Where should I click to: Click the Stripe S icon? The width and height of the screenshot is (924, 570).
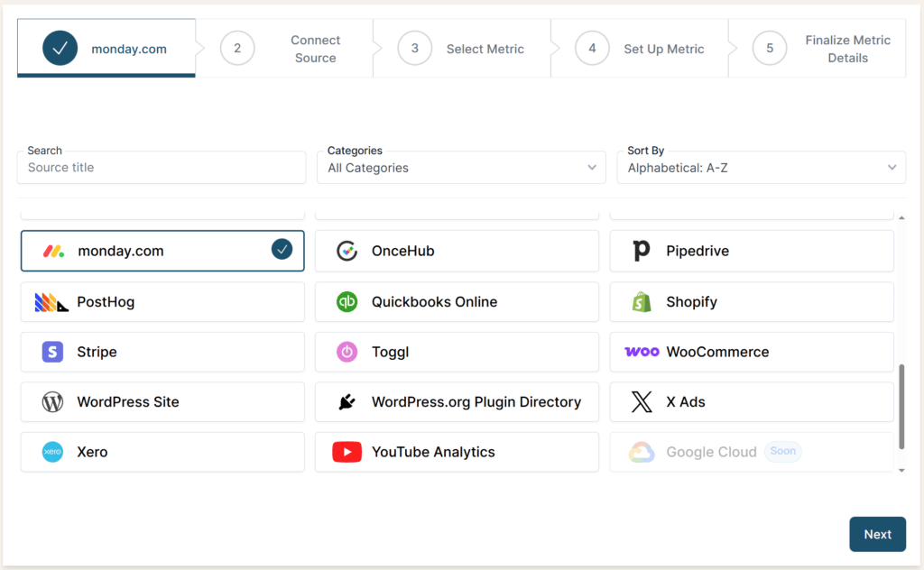tap(52, 352)
